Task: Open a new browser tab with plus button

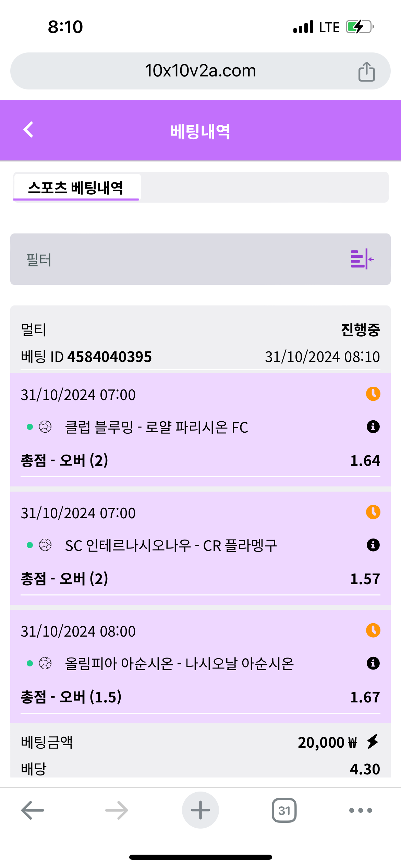Action: 200,810
